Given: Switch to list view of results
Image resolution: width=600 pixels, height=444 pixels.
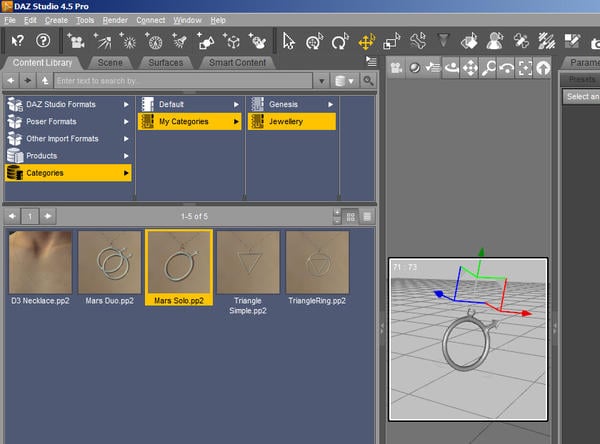Looking at the screenshot, I should 367,217.
